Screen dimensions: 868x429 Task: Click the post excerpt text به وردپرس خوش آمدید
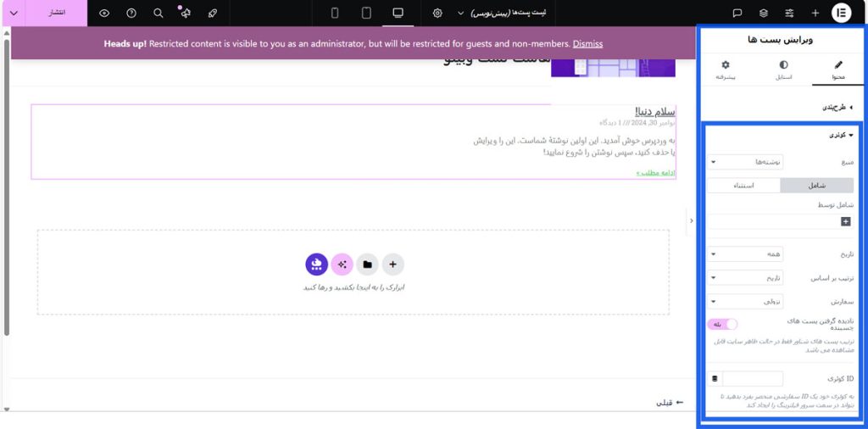(x=574, y=146)
